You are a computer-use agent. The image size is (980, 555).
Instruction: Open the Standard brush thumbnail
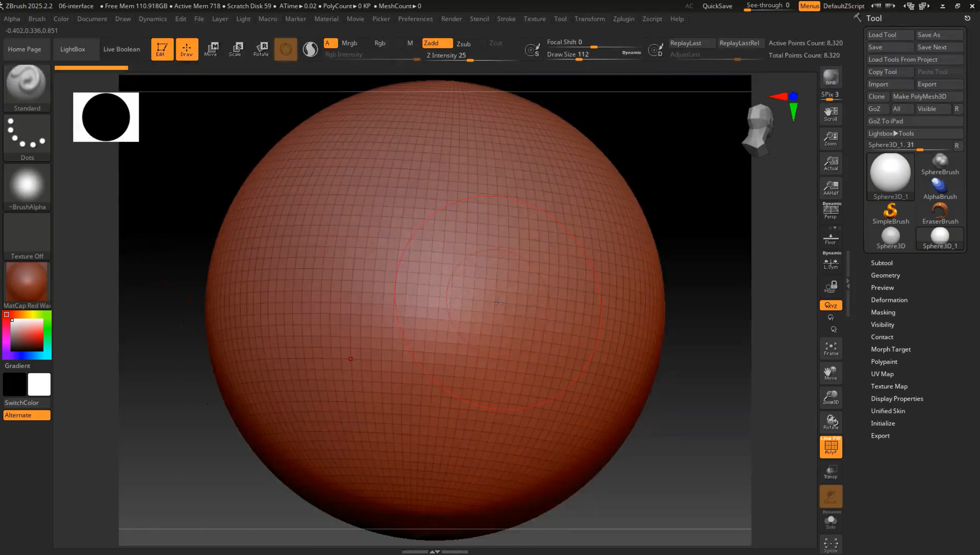pos(27,83)
